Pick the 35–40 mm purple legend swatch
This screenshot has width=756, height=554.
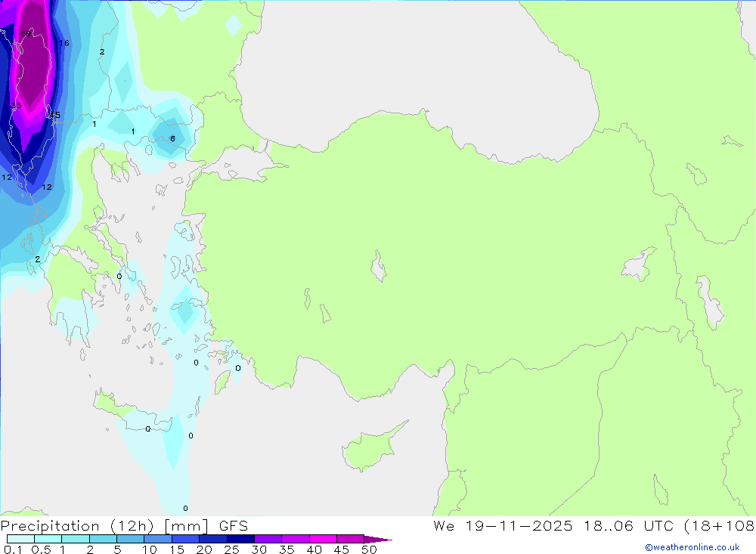pos(295,539)
